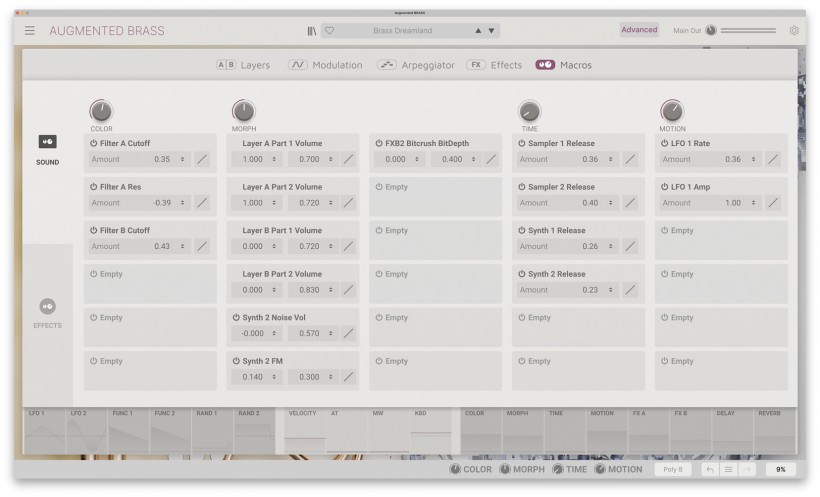
Task: Open the edit history list icon
Action: tap(728, 469)
